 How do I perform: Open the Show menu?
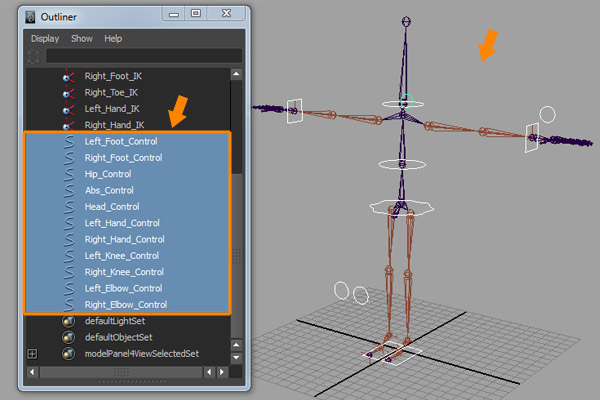click(x=81, y=38)
